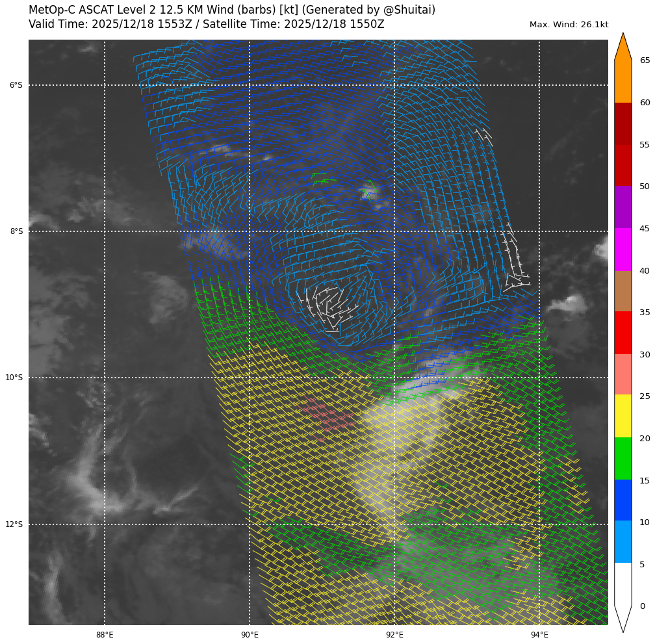Click the 'Max. Wind: 26.1kt' label
655x644 pixels.
pyautogui.click(x=569, y=25)
